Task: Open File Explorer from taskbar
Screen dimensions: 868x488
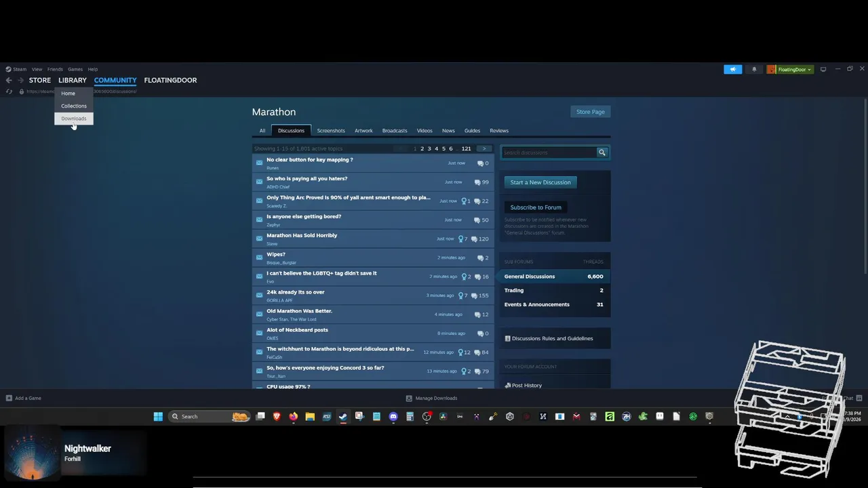Action: [x=310, y=416]
